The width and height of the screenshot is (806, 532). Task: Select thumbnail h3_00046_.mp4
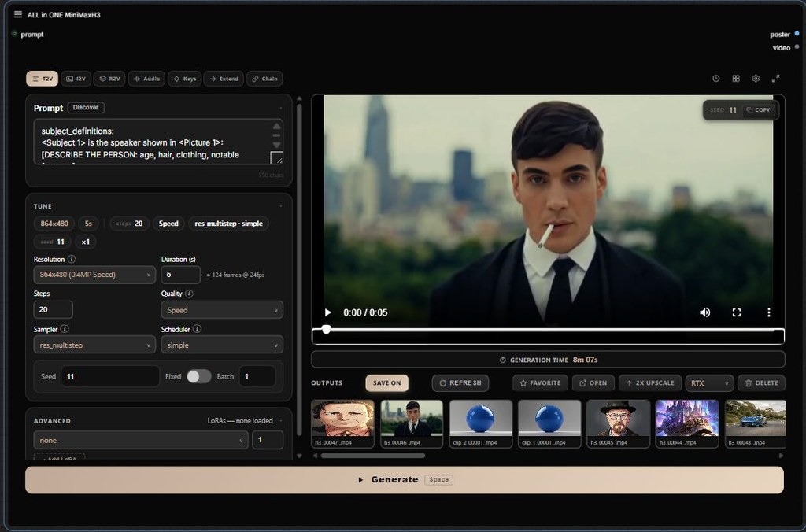point(412,423)
